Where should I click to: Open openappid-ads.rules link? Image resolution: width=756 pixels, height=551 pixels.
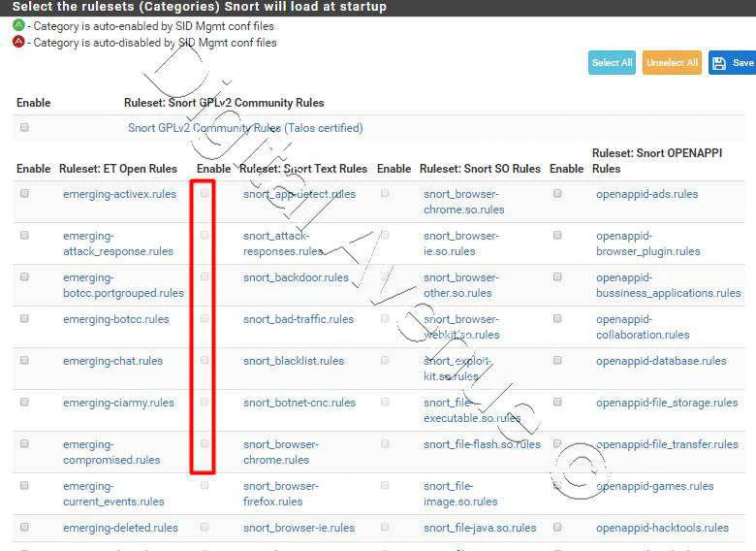pyautogui.click(x=647, y=194)
